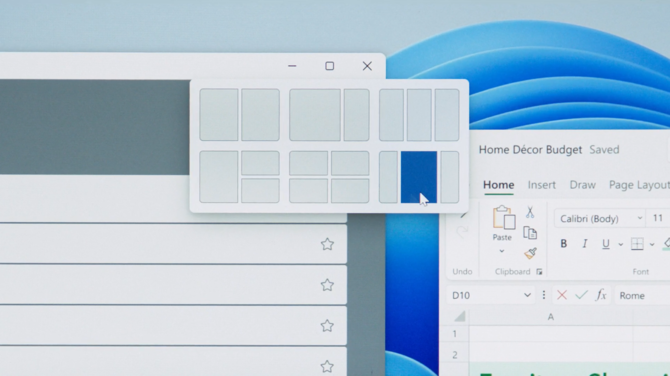Open the Borders dropdown arrow
This screenshot has width=670, height=376.
point(652,244)
